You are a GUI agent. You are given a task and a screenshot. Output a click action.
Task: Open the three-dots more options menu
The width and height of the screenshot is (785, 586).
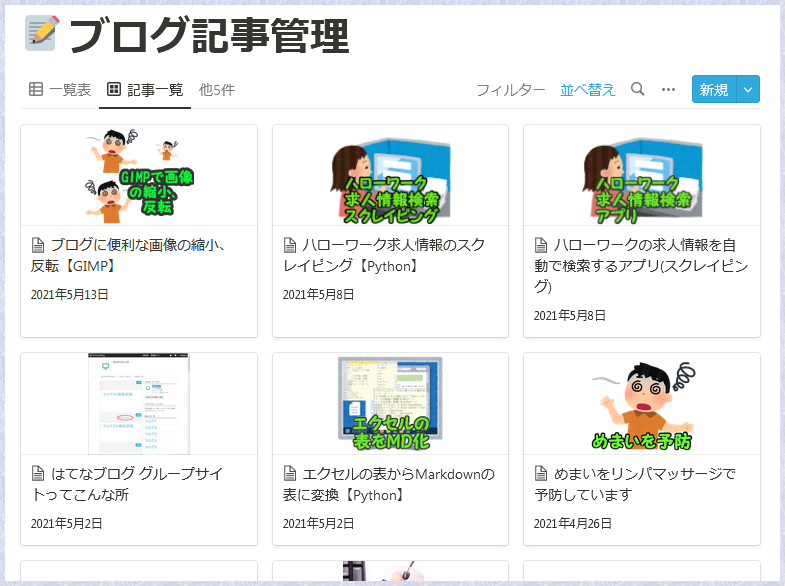tap(668, 90)
